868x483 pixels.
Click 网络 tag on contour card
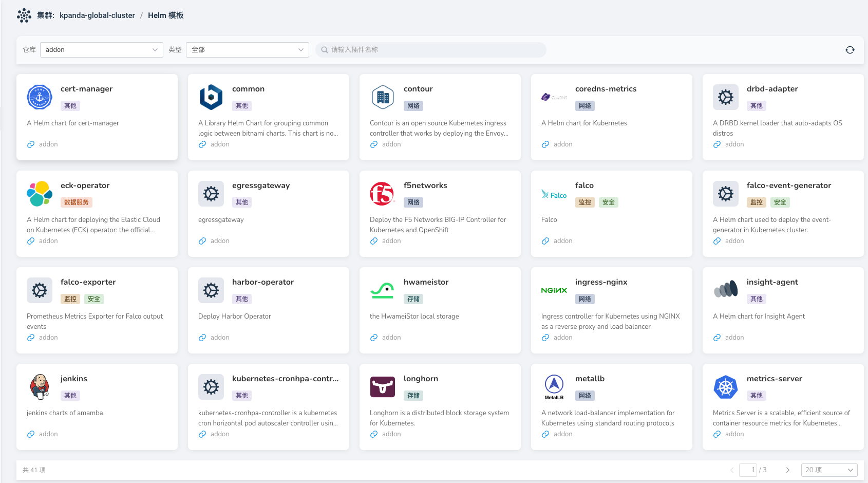(x=413, y=106)
